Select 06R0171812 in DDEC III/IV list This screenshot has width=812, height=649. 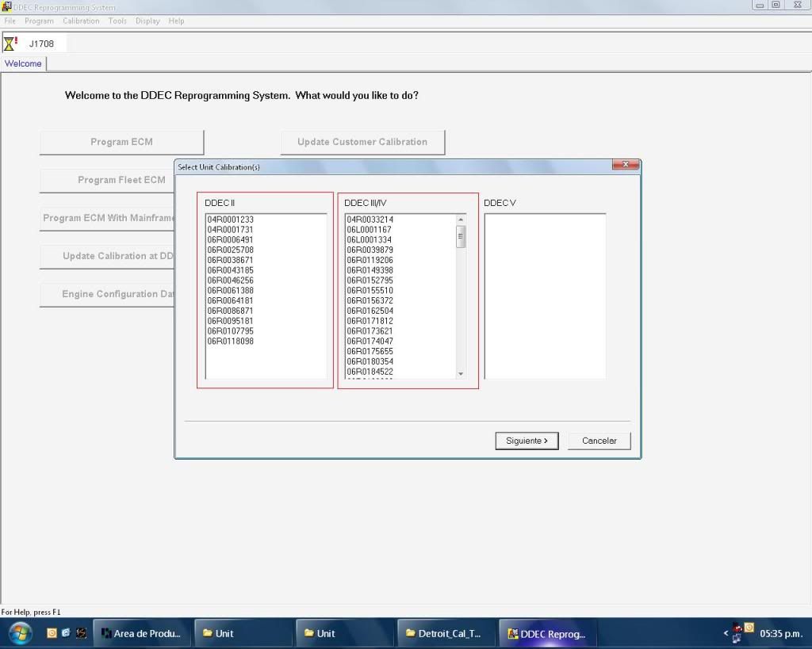(x=370, y=321)
